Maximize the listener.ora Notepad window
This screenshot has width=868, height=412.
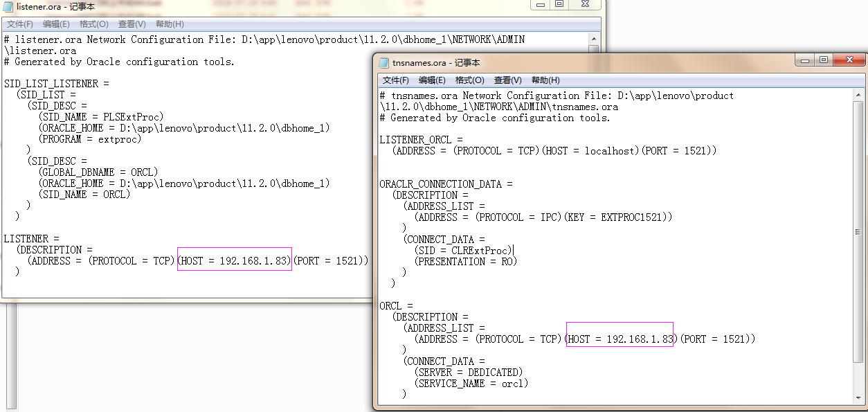(559, 4)
